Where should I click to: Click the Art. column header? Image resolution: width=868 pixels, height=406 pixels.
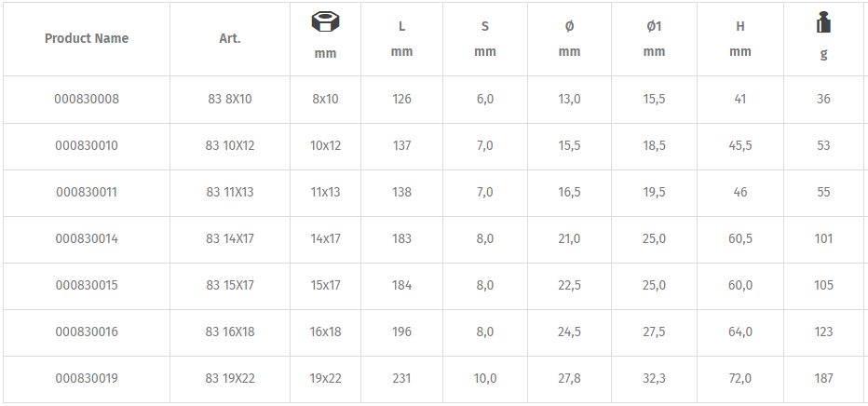coord(230,38)
